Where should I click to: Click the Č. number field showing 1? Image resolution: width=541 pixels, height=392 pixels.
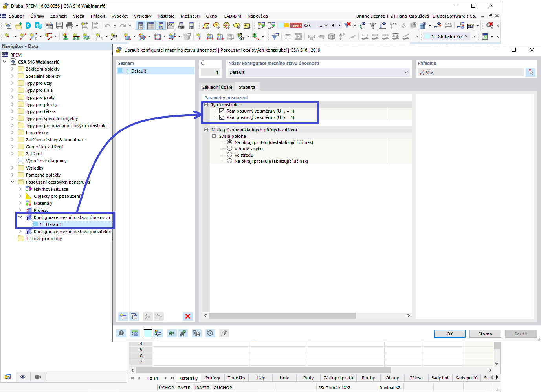click(211, 72)
